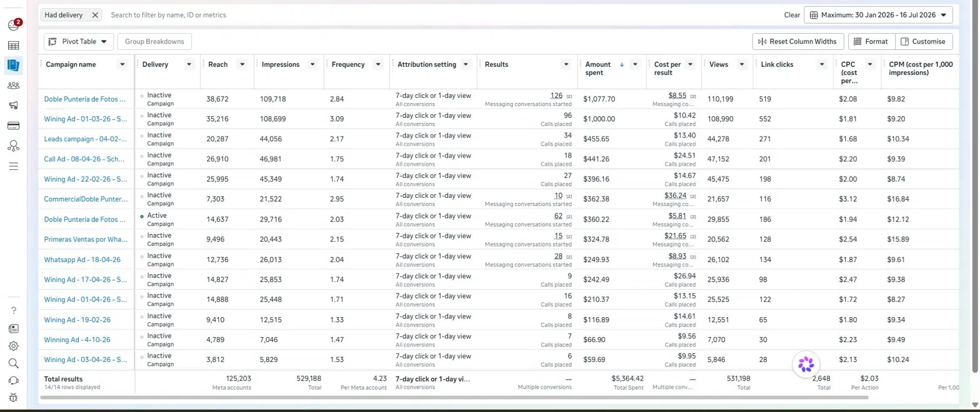Image resolution: width=980 pixels, height=412 pixels.
Task: Open the Wining Ad - 19-02-26 link
Action: tap(77, 320)
